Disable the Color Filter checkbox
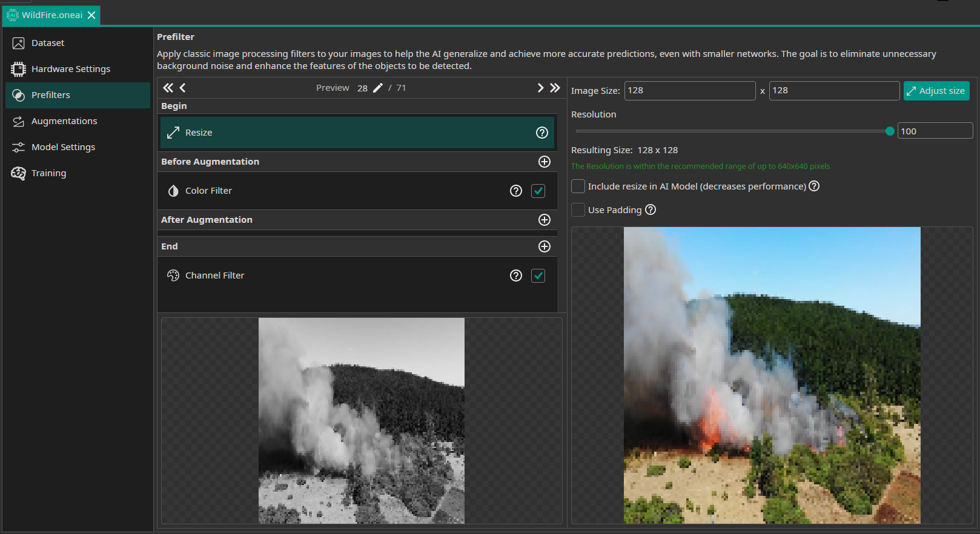The height and width of the screenshot is (534, 980). click(x=538, y=191)
